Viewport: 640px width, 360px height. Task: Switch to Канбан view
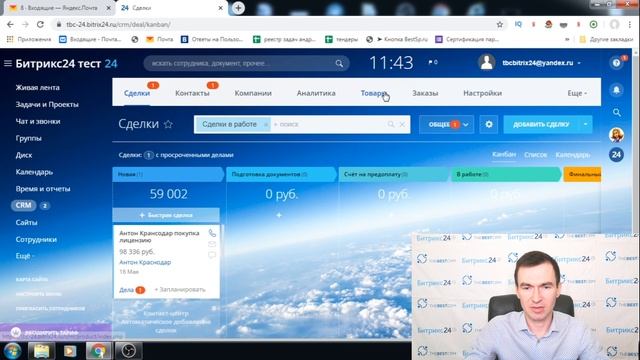504,155
